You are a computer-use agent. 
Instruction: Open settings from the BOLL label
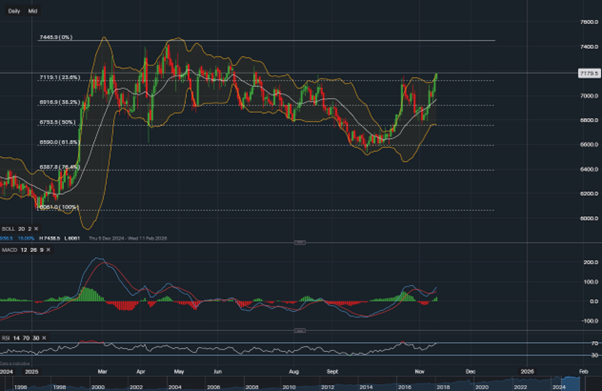point(8,229)
